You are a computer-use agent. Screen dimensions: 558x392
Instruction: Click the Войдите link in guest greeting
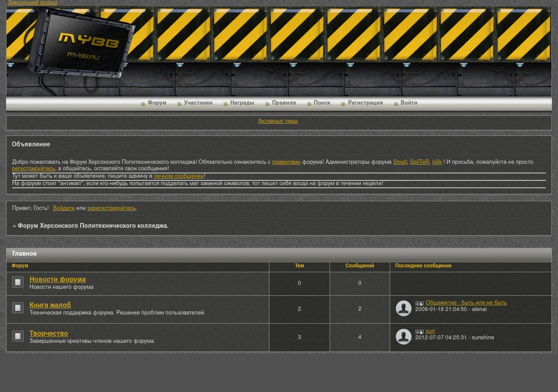[64, 208]
